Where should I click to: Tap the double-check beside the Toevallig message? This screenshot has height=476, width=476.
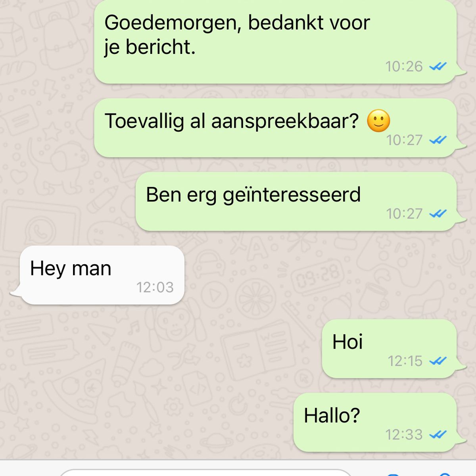coord(438,140)
